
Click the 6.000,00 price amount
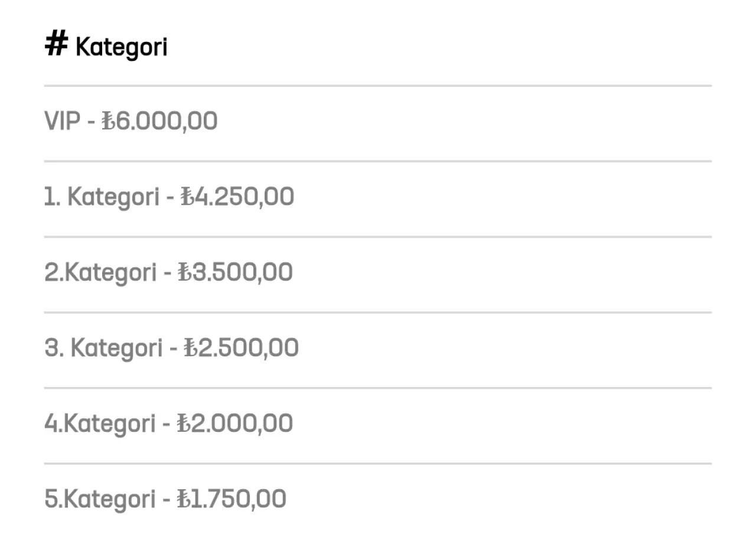(x=166, y=121)
